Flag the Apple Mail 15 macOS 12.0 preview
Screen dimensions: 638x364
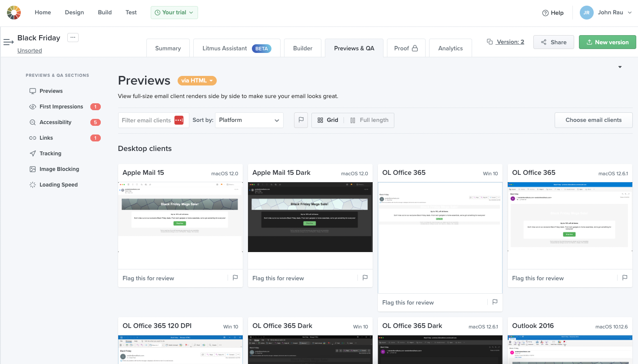[x=235, y=278]
